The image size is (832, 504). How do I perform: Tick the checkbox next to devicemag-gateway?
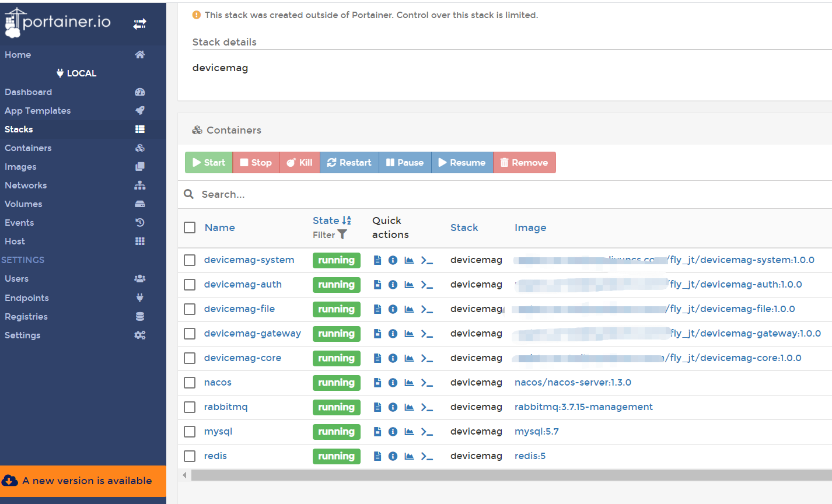coord(190,334)
